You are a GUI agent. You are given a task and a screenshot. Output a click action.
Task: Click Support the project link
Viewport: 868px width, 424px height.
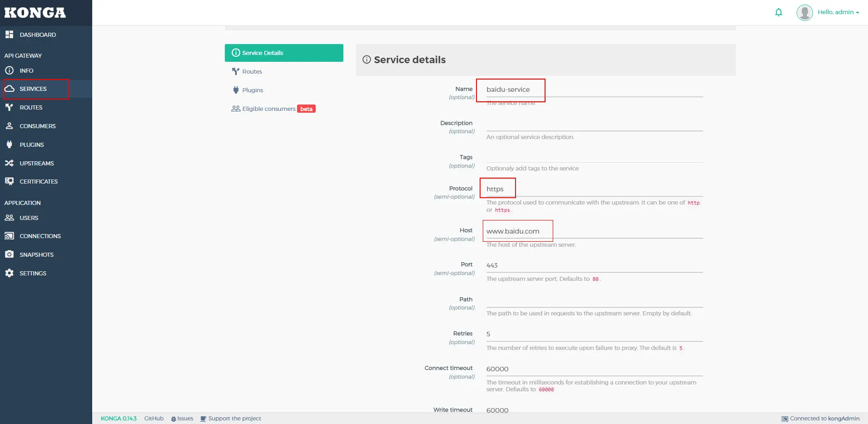[x=231, y=419]
